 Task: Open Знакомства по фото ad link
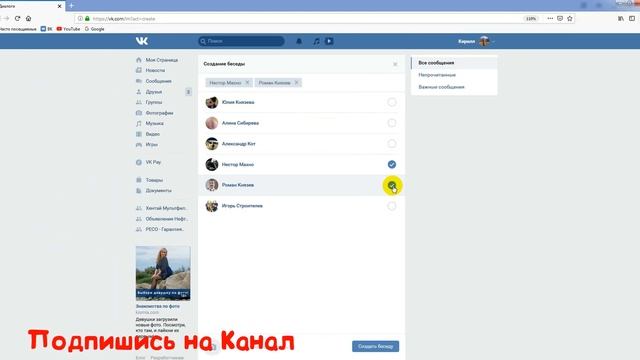pyautogui.click(x=158, y=306)
